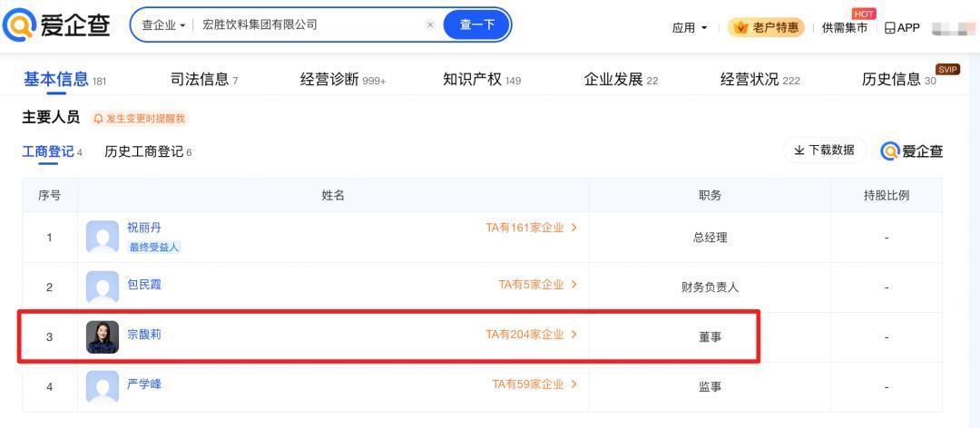This screenshot has height=428, width=980.
Task: Clear the search box with the X icon
Action: (x=430, y=24)
